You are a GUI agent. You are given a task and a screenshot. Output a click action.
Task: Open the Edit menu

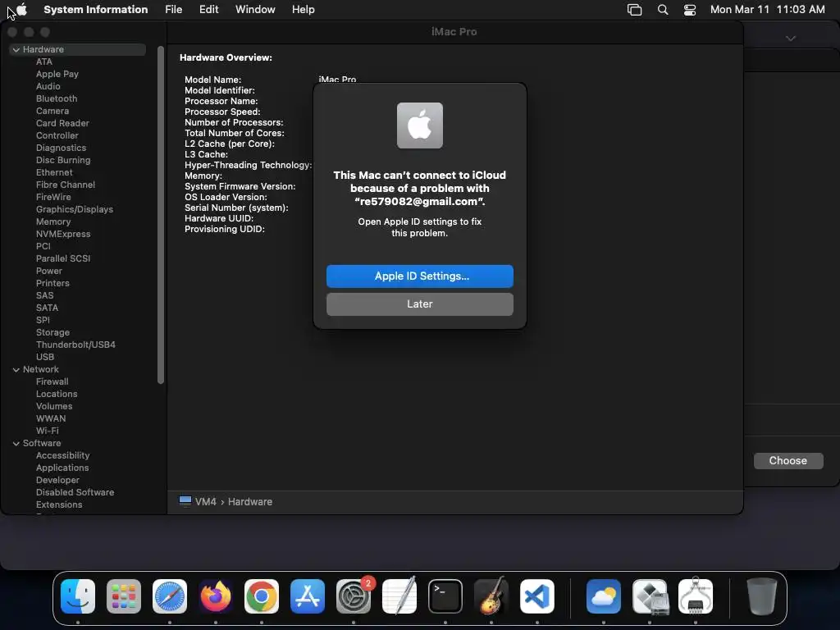209,10
